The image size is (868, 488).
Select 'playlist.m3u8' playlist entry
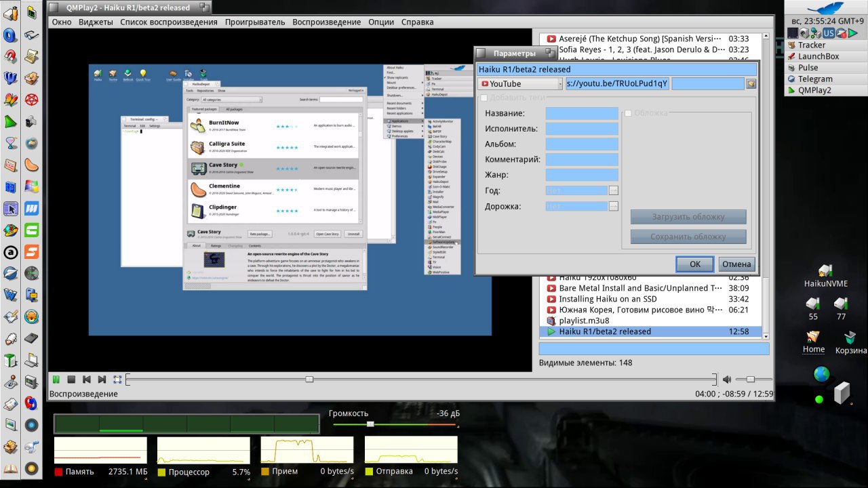click(x=650, y=321)
